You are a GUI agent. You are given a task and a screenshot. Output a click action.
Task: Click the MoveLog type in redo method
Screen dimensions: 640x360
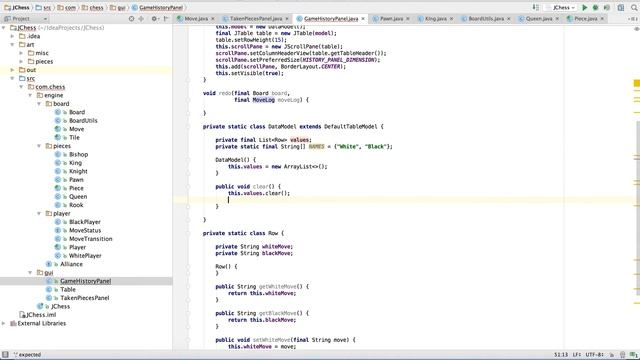point(263,100)
